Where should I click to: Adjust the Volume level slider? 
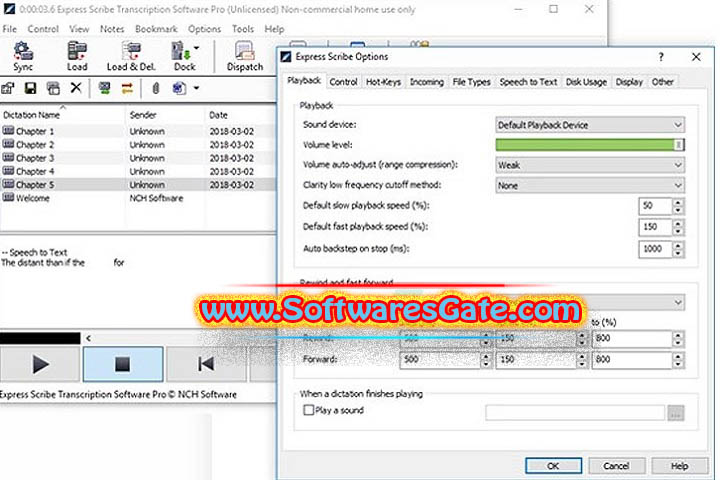coord(590,145)
